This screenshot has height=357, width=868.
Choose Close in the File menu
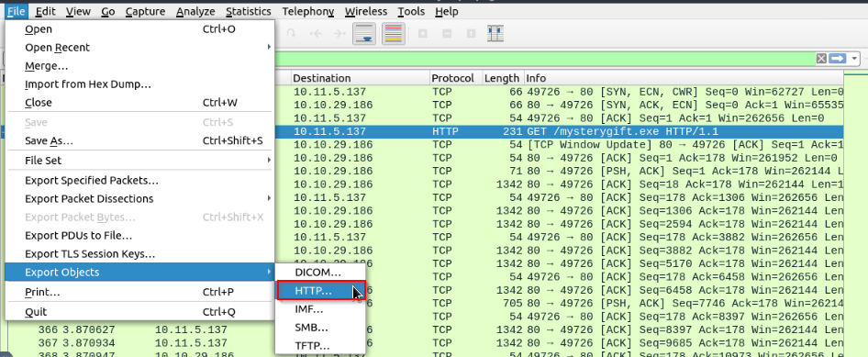click(x=139, y=103)
